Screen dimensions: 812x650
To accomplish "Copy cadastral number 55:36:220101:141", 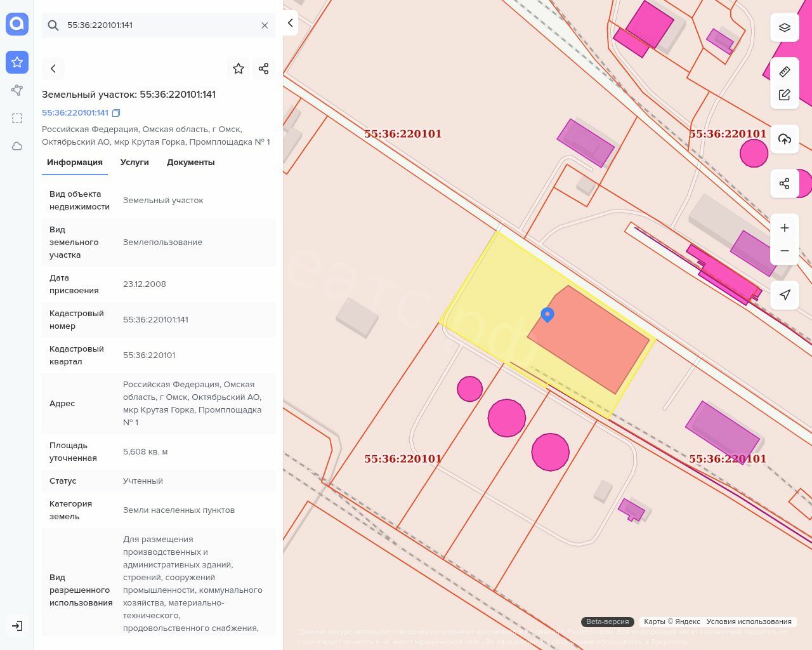I will (x=116, y=113).
